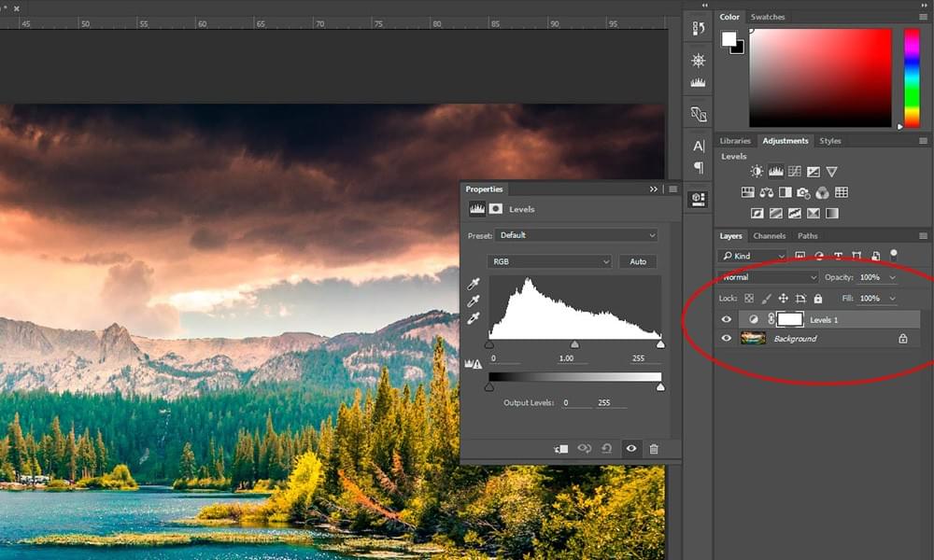
Task: Open the Styles panel tab
Action: tap(830, 140)
